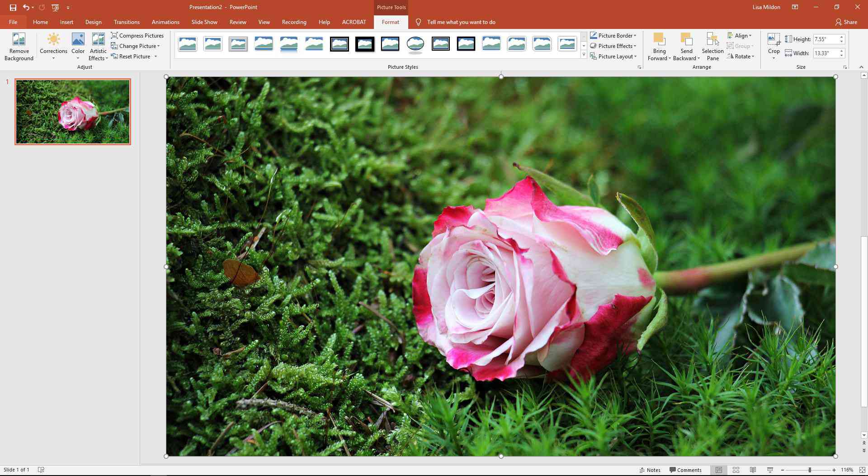Apply the first thick black frame style
868x476 pixels.
[339, 44]
